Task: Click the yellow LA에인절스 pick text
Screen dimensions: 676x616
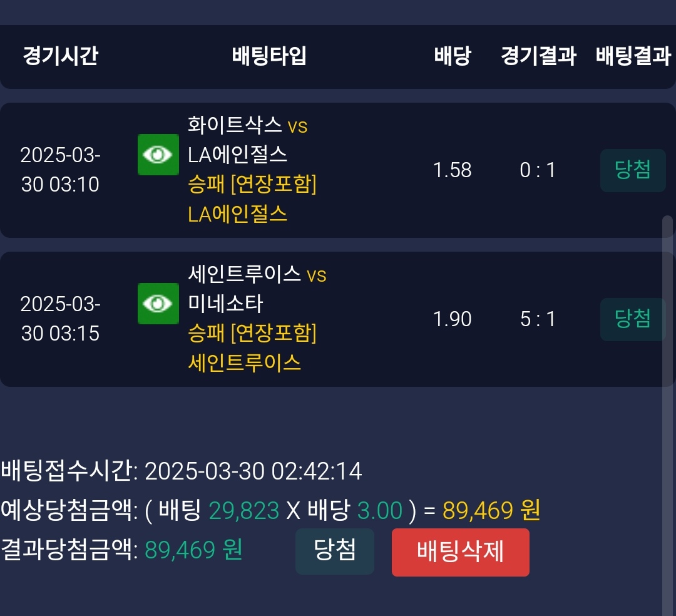Action: (238, 215)
